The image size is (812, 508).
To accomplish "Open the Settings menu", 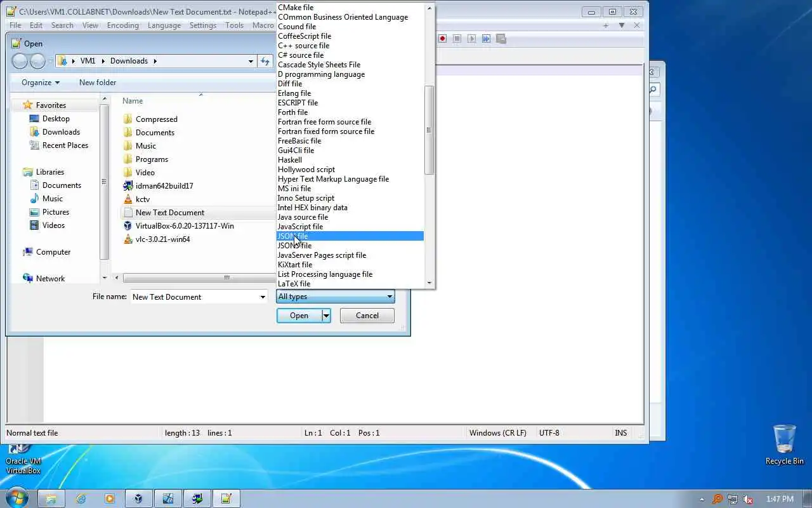I will (203, 25).
